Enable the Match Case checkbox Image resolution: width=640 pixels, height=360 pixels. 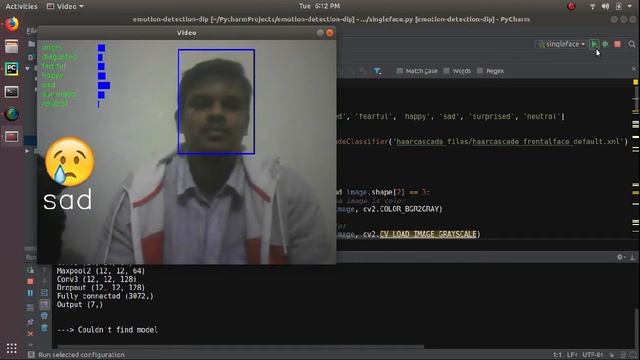[400, 71]
